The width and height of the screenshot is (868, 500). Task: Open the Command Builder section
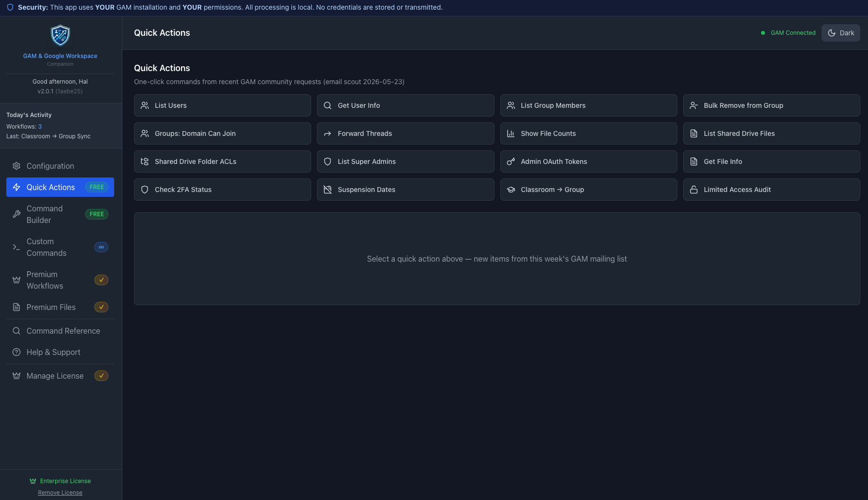tap(60, 214)
